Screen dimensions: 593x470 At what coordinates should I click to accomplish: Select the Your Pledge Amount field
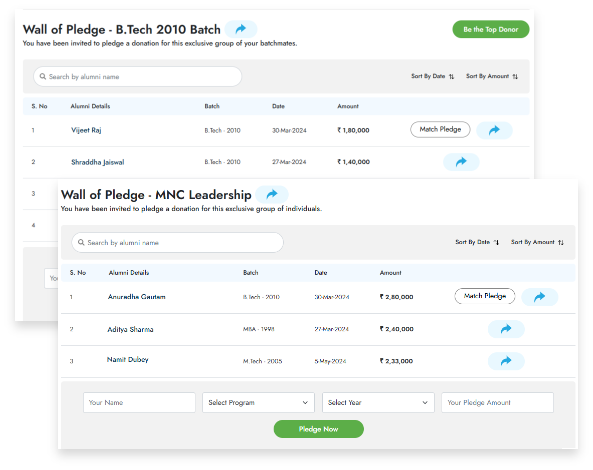click(497, 402)
